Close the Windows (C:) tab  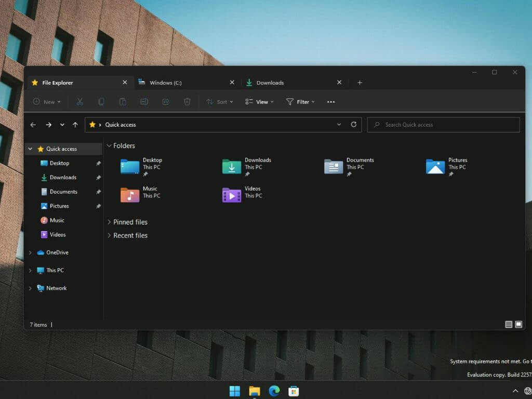pos(232,83)
